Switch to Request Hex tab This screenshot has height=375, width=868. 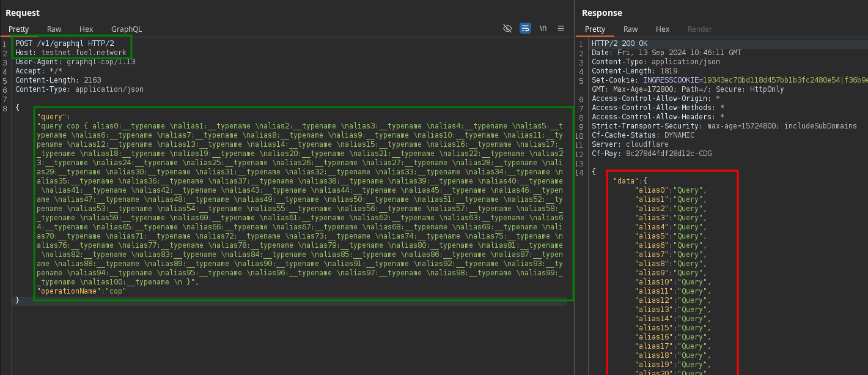[x=86, y=29]
